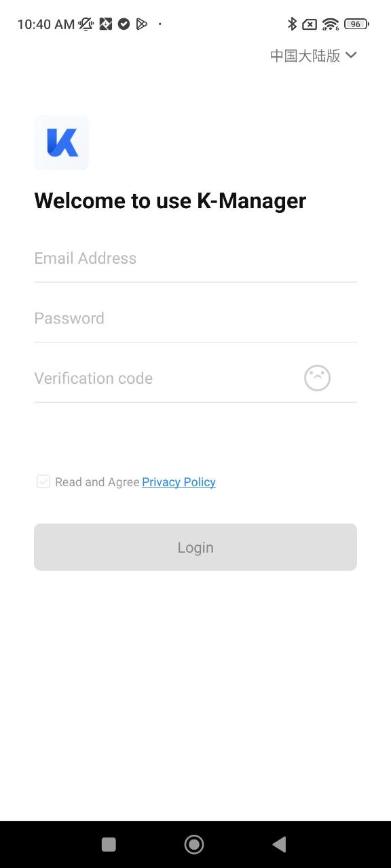Tap the checkmark circle notification icon

tap(124, 24)
